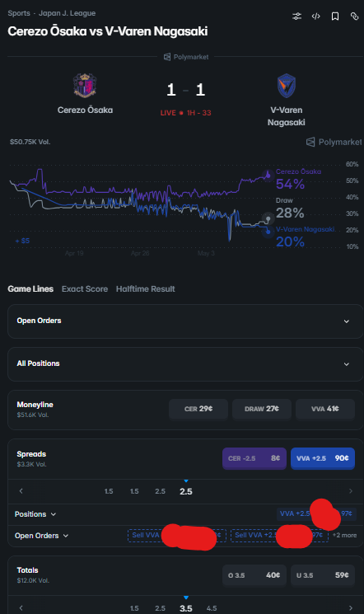The height and width of the screenshot is (614, 364).
Task: Click the V-Varen Nagasaki 20% chart legend
Action: 306,237
